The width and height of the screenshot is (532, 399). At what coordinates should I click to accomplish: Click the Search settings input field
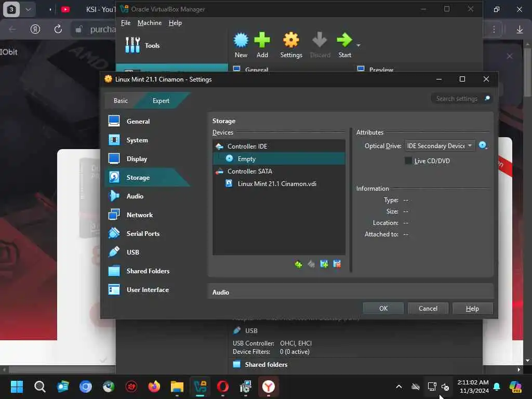pyautogui.click(x=457, y=98)
